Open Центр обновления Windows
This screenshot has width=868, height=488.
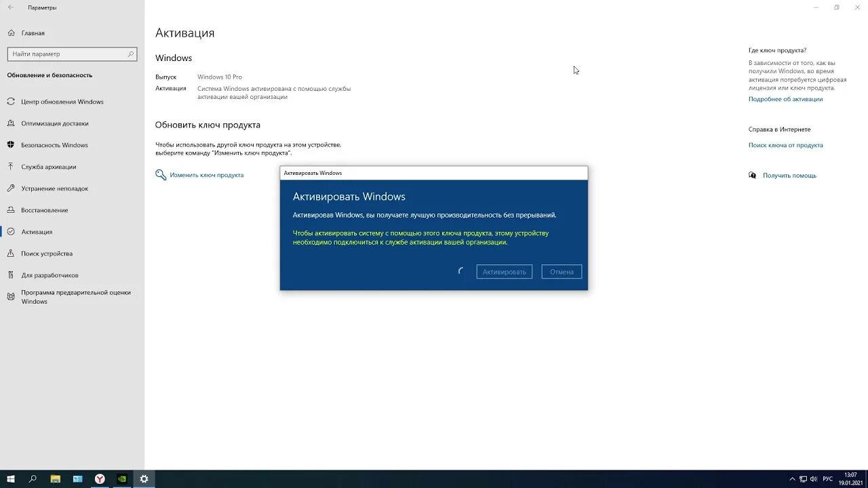[62, 102]
